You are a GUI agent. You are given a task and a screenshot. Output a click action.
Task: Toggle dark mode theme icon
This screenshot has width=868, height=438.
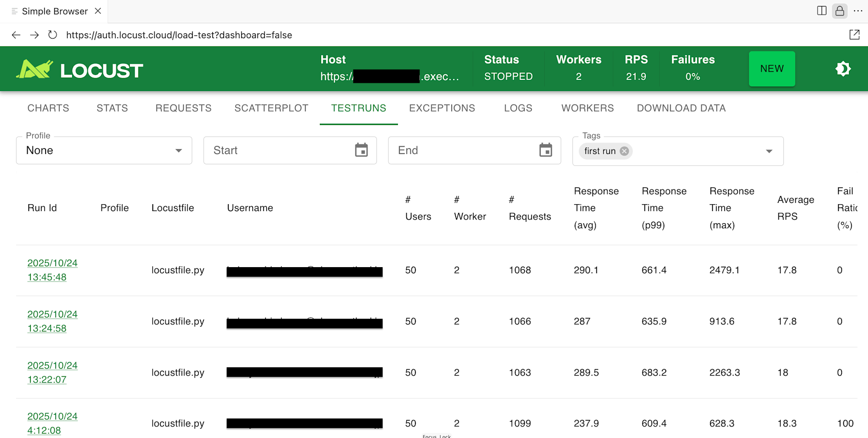(x=843, y=69)
